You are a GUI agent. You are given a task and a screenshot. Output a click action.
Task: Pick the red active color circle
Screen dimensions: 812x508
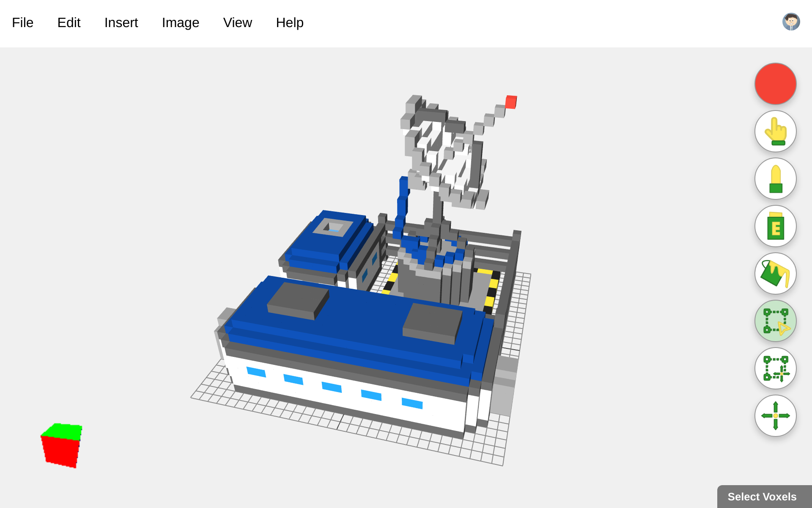pyautogui.click(x=775, y=83)
